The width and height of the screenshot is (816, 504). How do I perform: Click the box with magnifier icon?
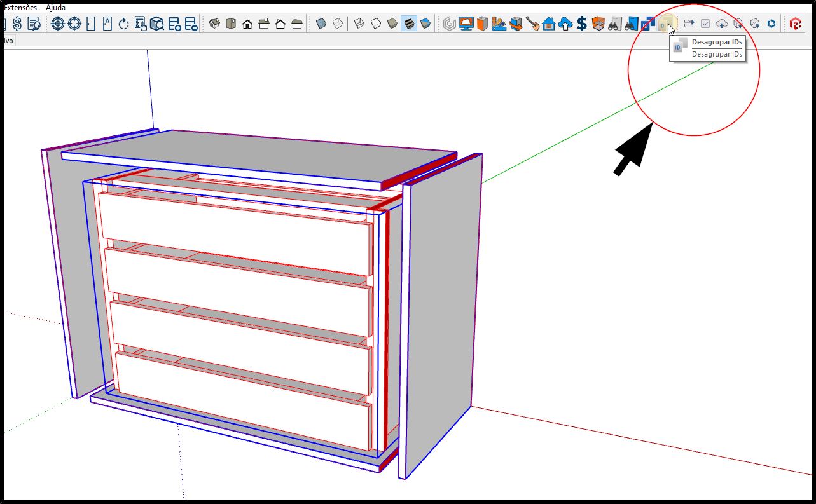pos(157,24)
